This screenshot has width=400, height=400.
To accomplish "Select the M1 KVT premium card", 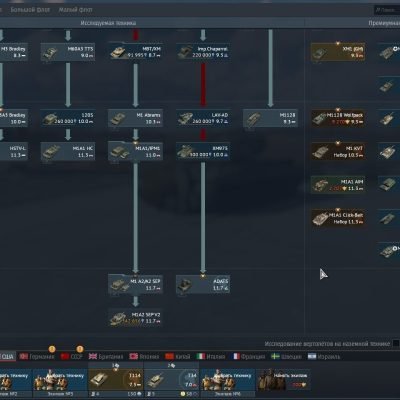I will pyautogui.click(x=338, y=151).
